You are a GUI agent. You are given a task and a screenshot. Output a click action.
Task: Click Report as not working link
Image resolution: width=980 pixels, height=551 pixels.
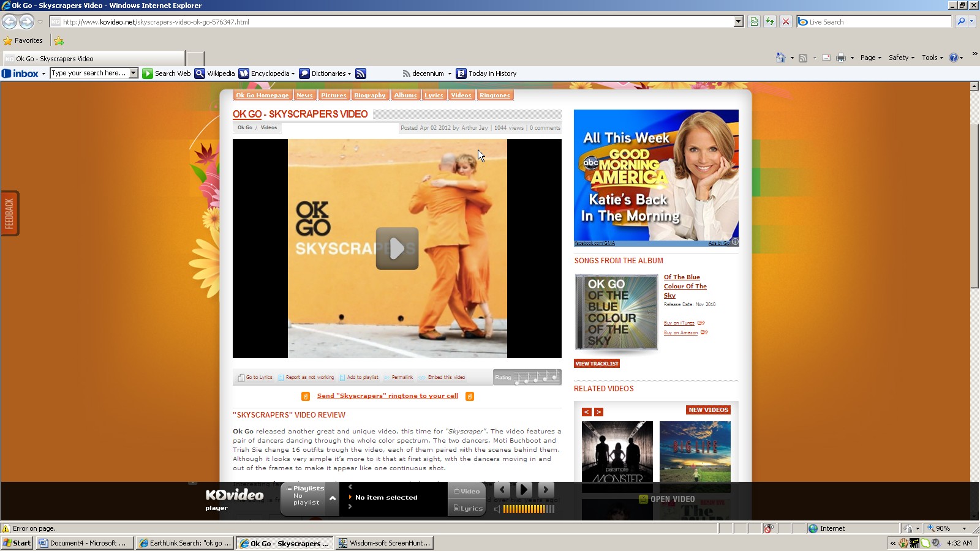point(306,378)
